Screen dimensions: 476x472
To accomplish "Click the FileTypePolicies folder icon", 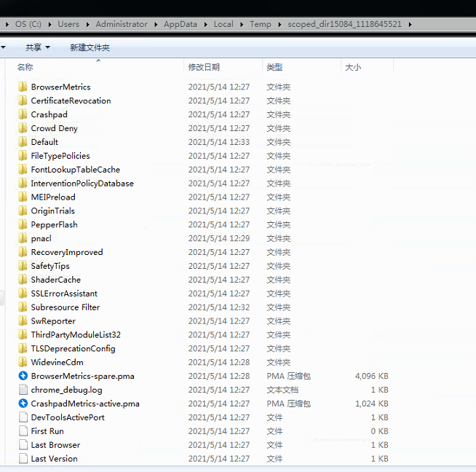I will [23, 155].
